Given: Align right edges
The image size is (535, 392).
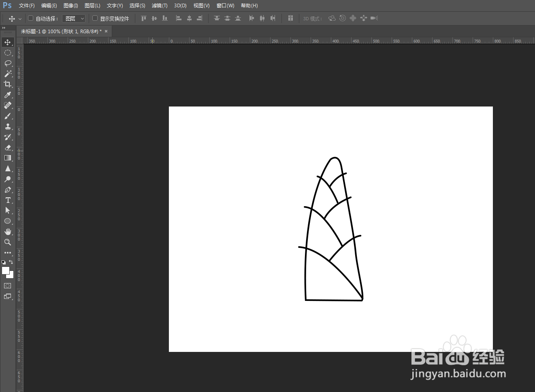Looking at the screenshot, I should pyautogui.click(x=200, y=18).
